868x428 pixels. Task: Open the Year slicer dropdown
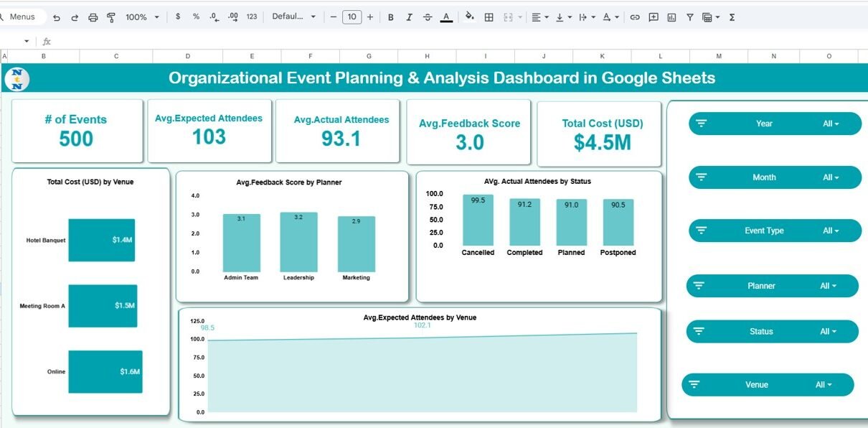(831, 124)
